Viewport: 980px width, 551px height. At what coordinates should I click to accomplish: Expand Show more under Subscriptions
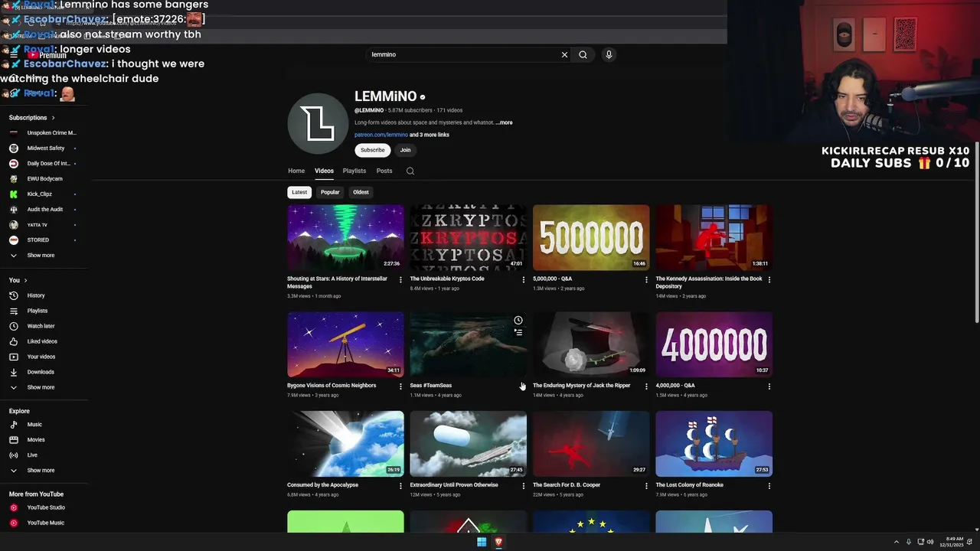(x=41, y=256)
